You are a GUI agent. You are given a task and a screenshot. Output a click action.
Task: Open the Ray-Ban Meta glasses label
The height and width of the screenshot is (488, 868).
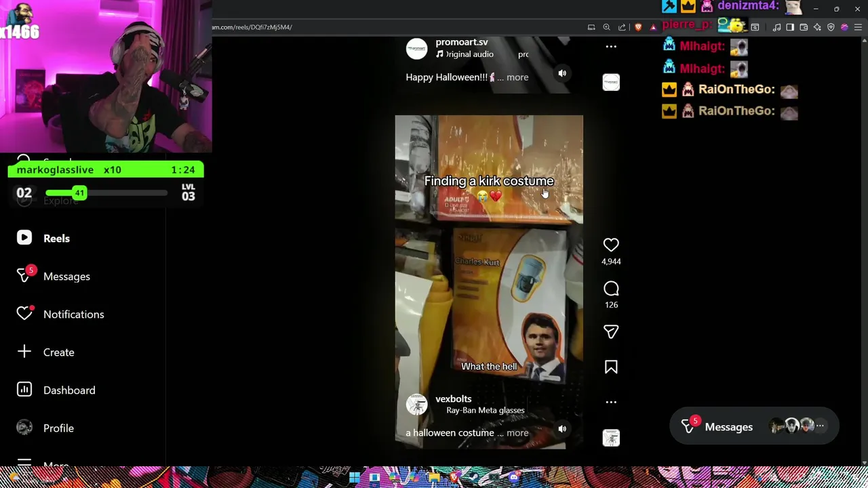click(x=485, y=410)
